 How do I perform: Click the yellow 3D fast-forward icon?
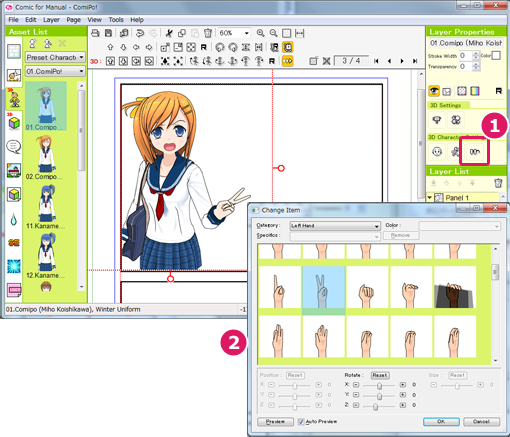click(x=287, y=61)
